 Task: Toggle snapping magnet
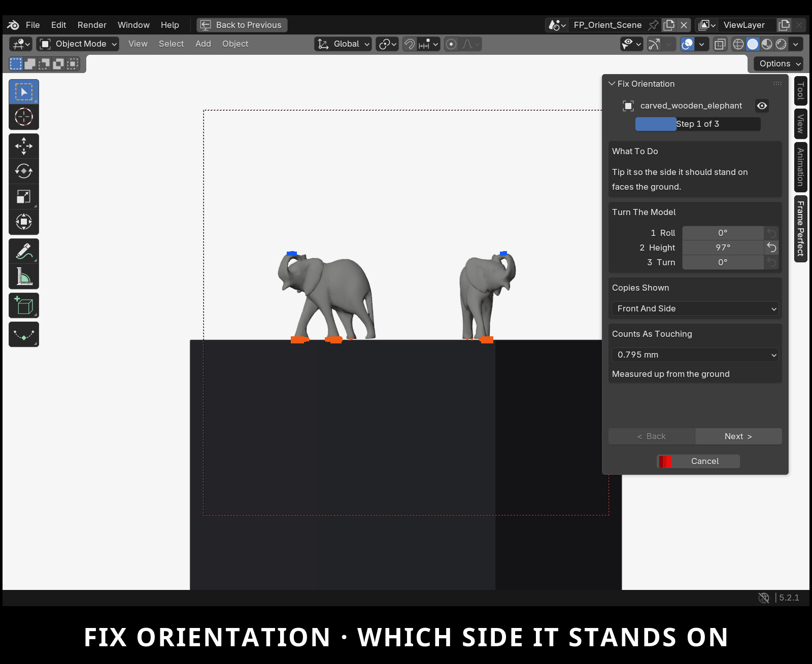tap(410, 44)
